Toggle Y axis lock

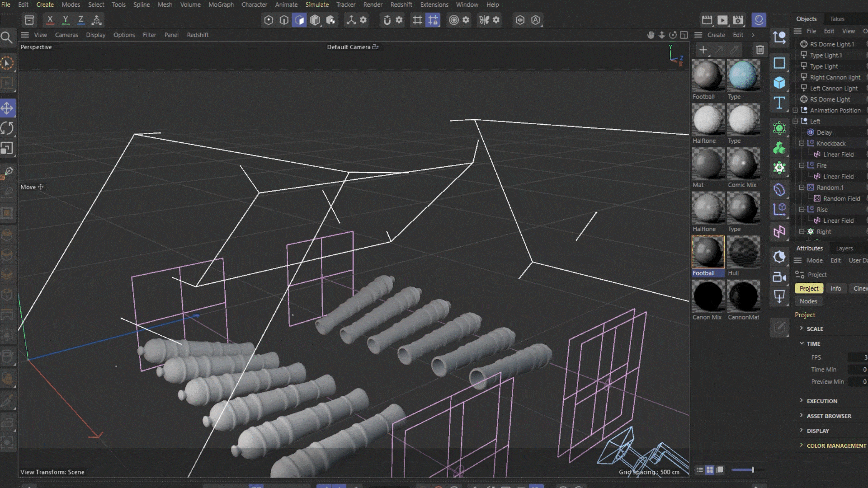point(66,20)
